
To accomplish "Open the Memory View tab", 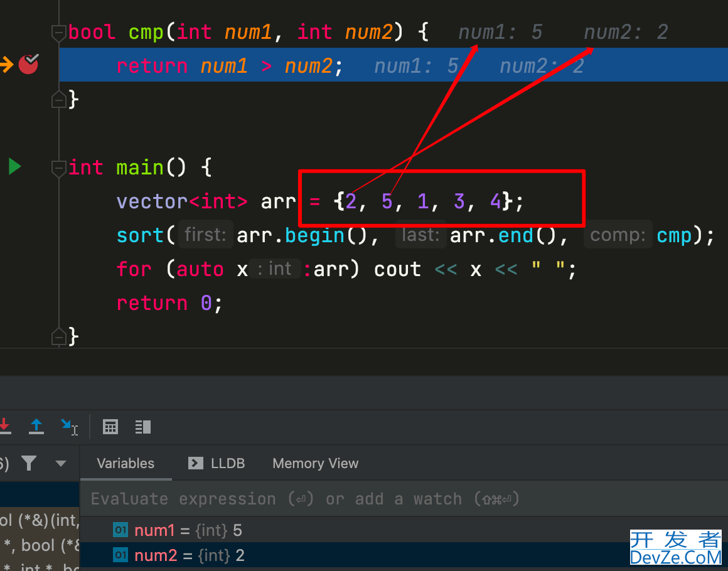I will pos(315,463).
